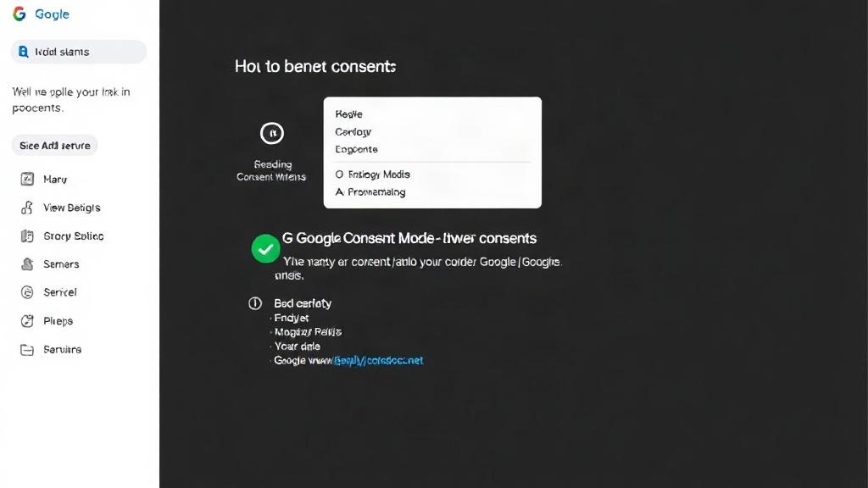Click the icon beside 'Srory Solinc'
This screenshot has width=868, height=488.
click(x=27, y=236)
